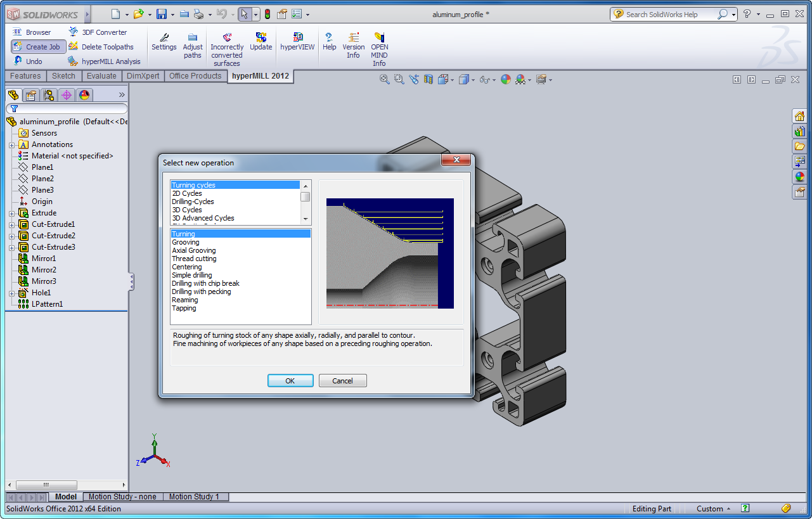Screen dimensions: 812x519
Task: Click the Section View icon
Action: (x=429, y=79)
